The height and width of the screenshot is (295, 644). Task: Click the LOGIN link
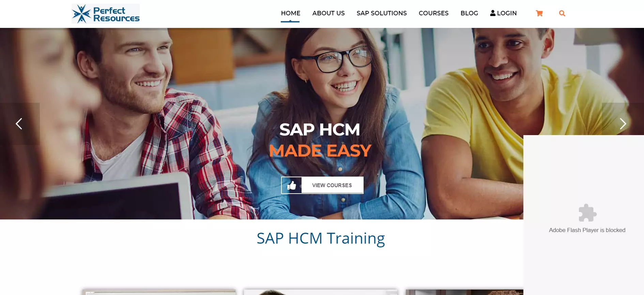507,13
